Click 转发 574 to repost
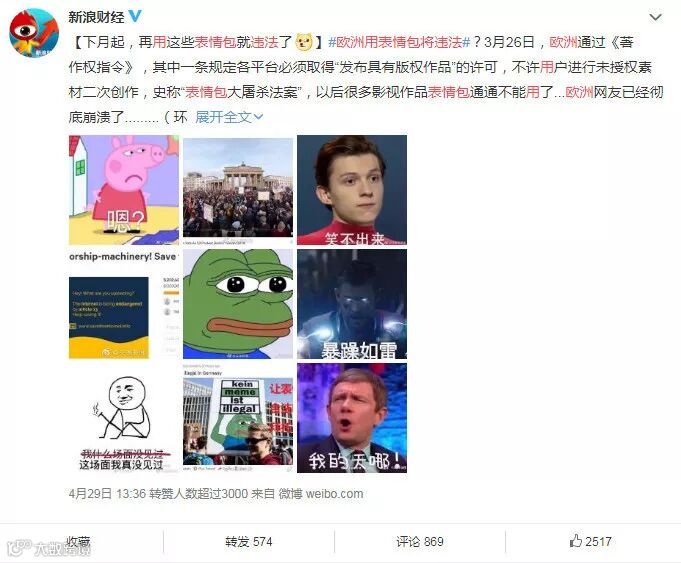Screen dimensions: 681x563 coord(248,542)
